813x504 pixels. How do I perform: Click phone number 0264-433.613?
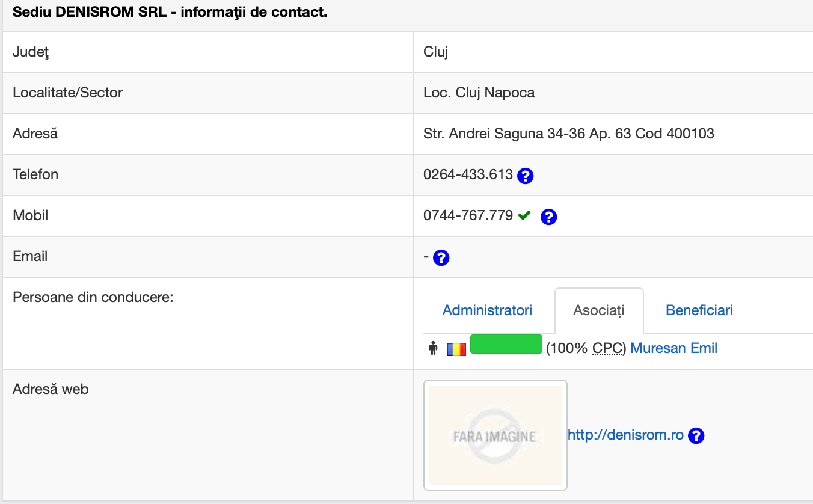[468, 174]
